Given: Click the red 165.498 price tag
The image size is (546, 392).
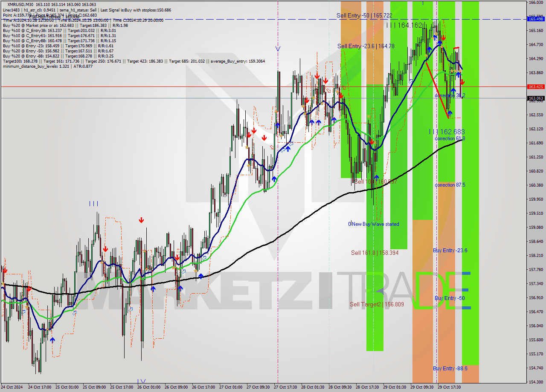Looking at the screenshot, I should click(x=536, y=19).
